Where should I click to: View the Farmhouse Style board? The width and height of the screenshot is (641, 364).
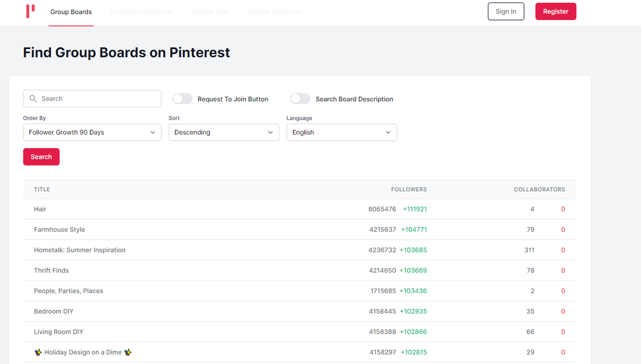59,229
